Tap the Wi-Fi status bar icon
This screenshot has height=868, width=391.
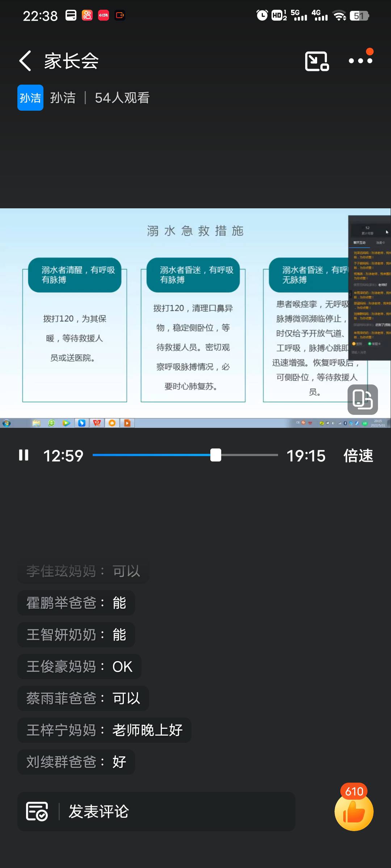[x=340, y=16]
